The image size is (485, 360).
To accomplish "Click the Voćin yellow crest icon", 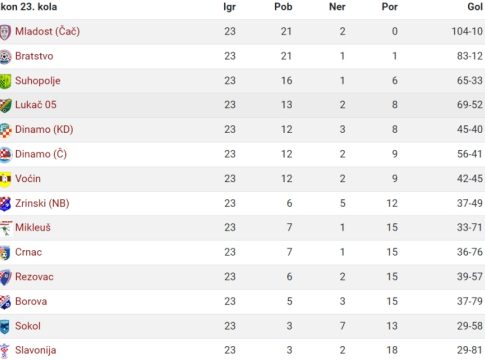I will (5, 180).
